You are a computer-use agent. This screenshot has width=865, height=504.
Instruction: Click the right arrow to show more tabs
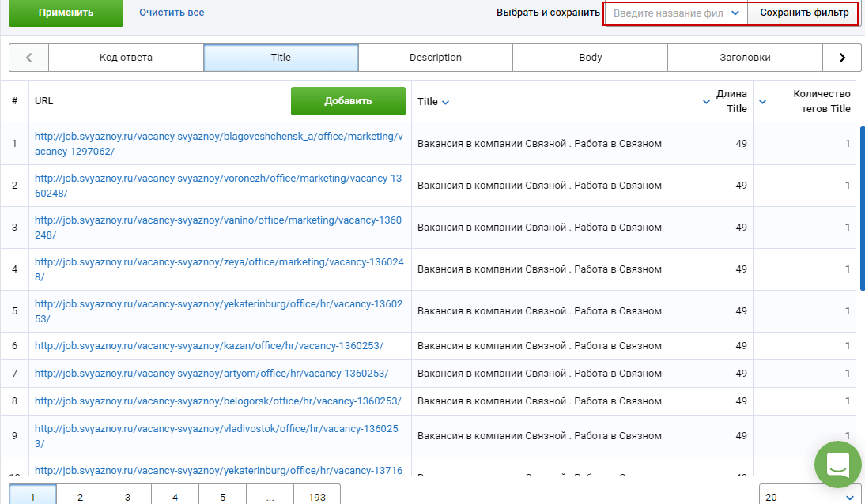(x=842, y=58)
